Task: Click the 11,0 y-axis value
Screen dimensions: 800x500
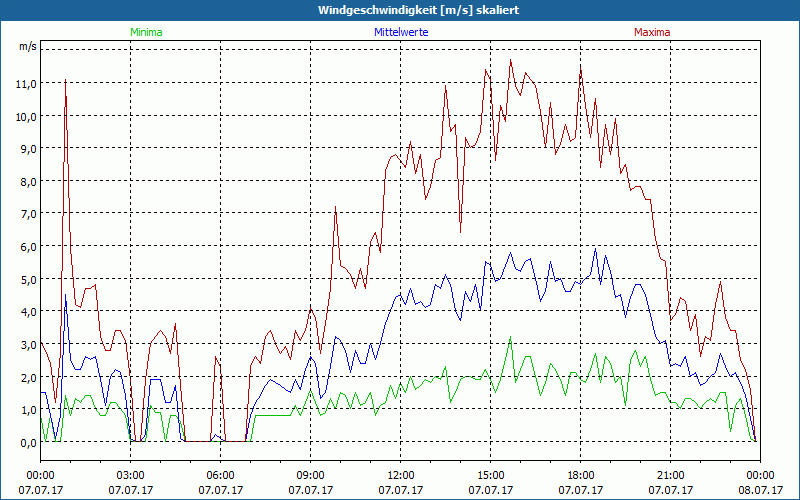Action: (27, 84)
